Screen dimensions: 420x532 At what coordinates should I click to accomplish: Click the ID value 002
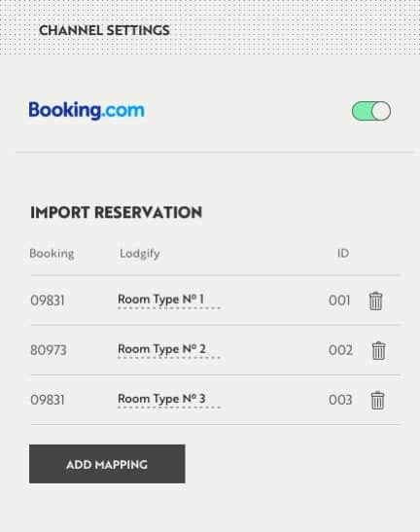(340, 350)
